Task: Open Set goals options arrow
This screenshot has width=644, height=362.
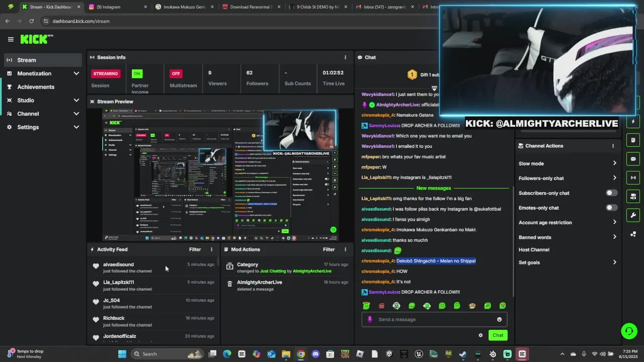Action: click(614, 262)
